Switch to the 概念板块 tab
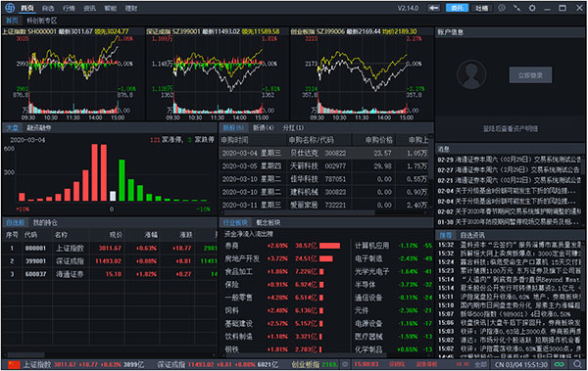Image resolution: width=588 pixels, height=371 pixels. pos(269,222)
